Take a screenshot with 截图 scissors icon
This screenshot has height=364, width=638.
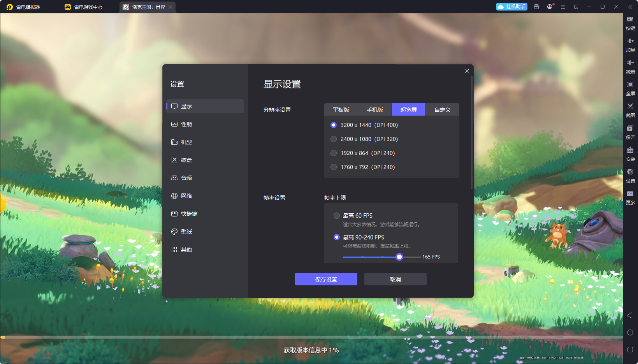point(630,110)
